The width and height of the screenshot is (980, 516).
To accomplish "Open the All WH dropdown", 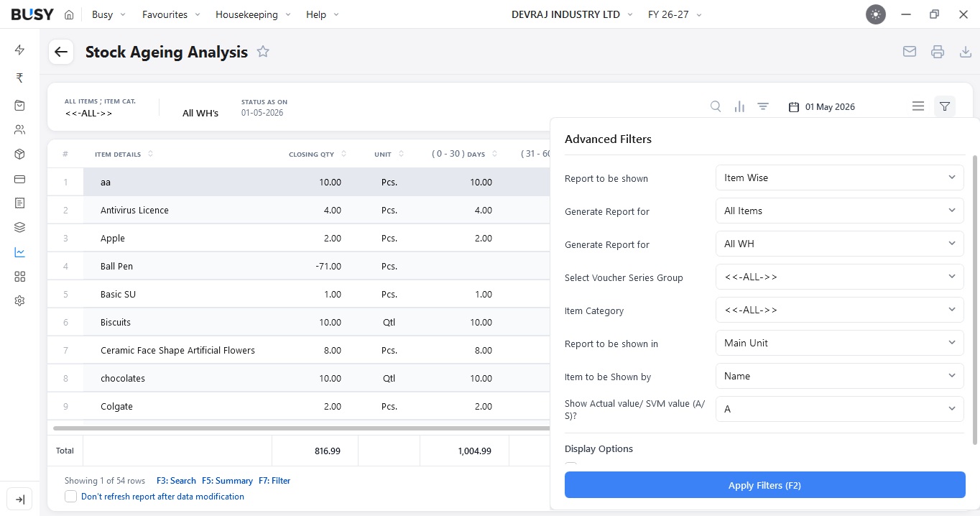I will 839,244.
